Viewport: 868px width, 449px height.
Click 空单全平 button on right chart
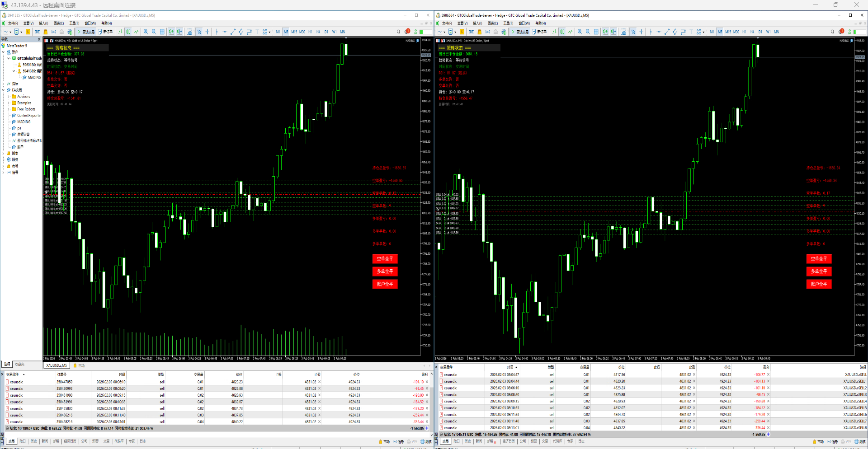point(819,259)
